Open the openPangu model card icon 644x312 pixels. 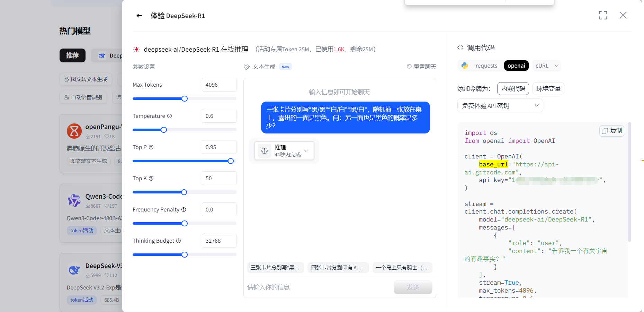pyautogui.click(x=74, y=131)
